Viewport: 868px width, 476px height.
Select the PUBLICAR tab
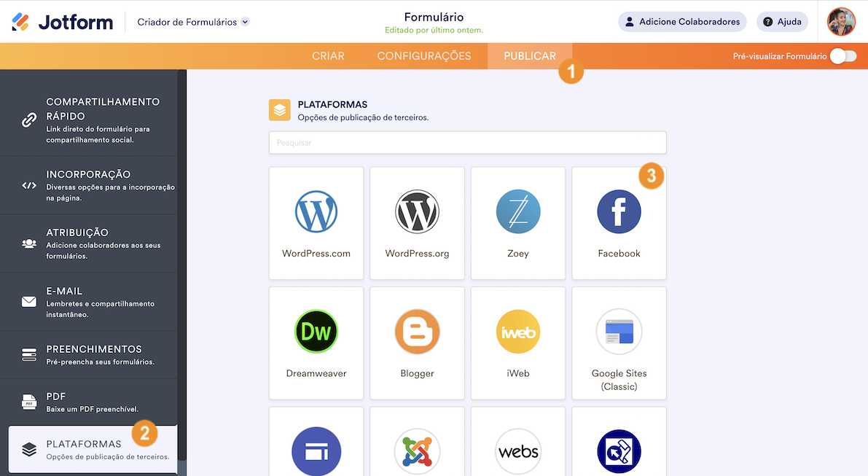(530, 56)
